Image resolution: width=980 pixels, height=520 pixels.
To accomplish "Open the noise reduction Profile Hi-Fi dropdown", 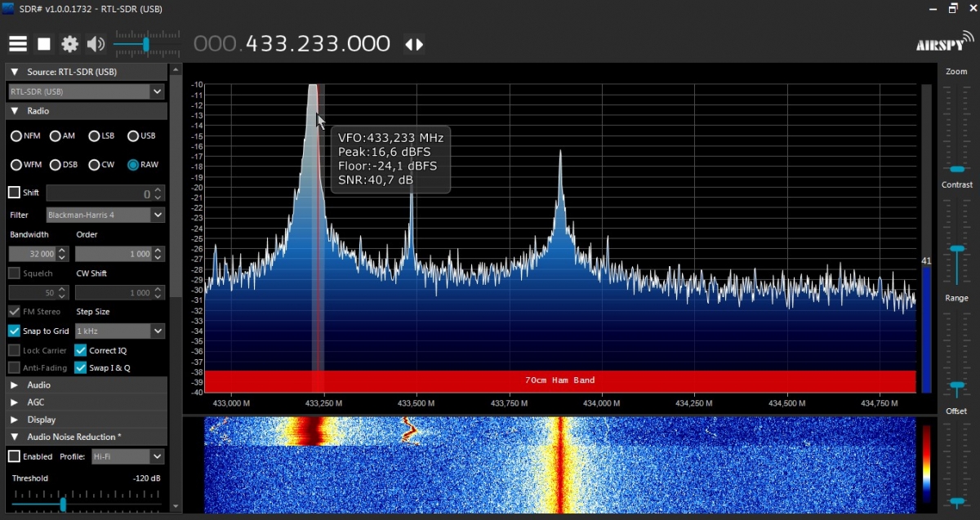I will (127, 456).
